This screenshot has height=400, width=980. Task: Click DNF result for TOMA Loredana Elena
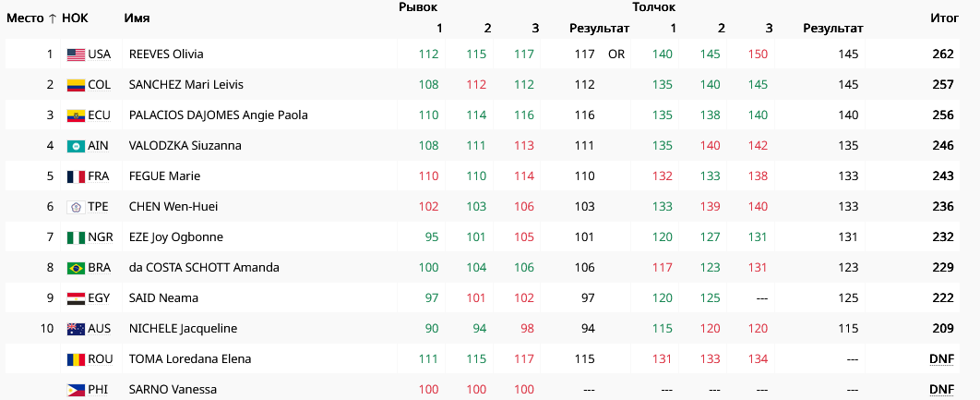[941, 359]
